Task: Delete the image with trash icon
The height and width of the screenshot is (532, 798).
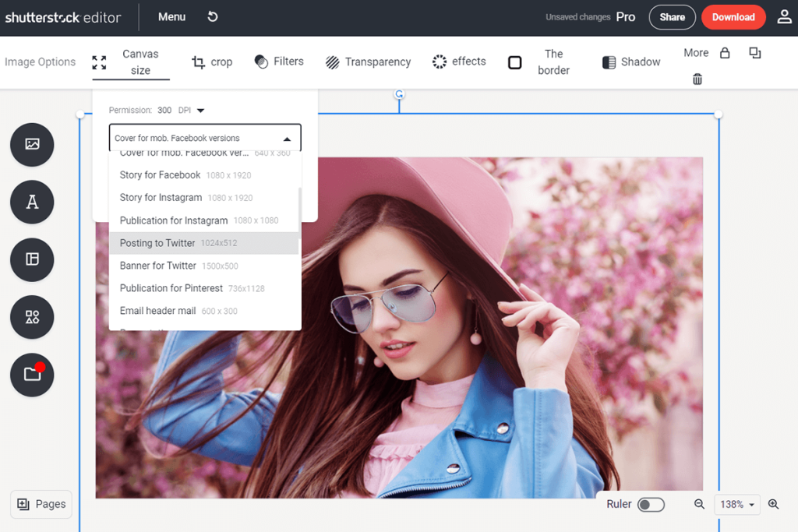Action: (x=696, y=79)
